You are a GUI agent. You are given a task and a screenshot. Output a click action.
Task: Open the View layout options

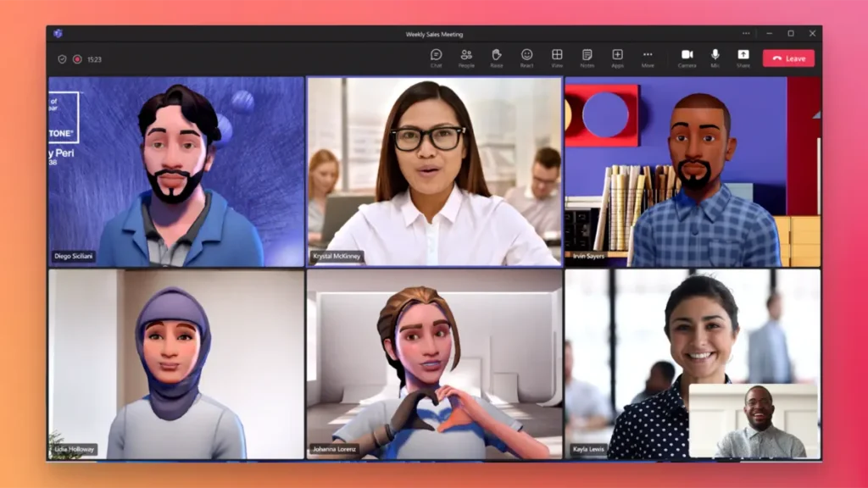556,58
